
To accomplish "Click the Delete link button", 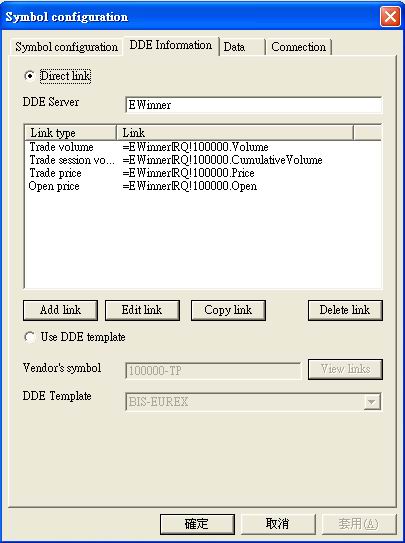I will (x=345, y=310).
